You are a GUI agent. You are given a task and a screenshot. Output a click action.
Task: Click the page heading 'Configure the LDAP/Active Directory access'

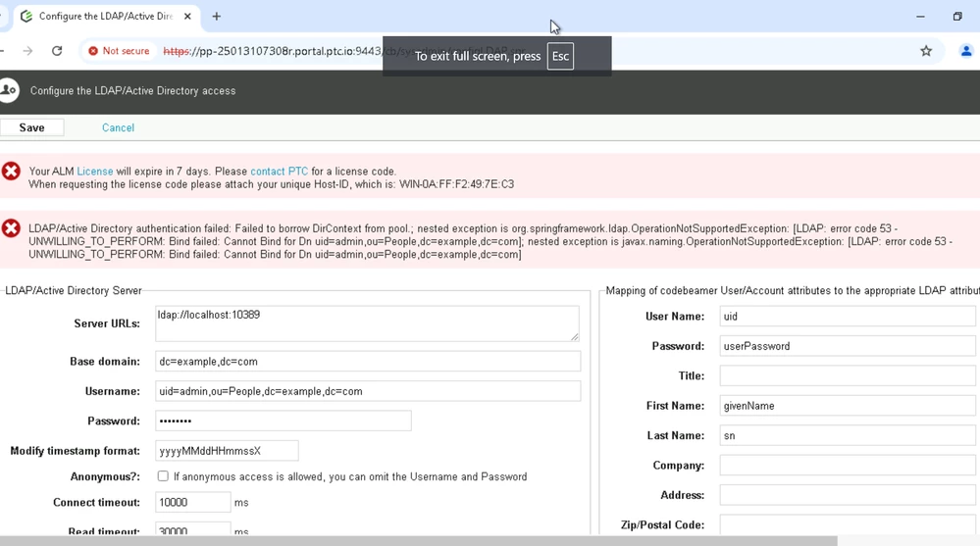(133, 90)
